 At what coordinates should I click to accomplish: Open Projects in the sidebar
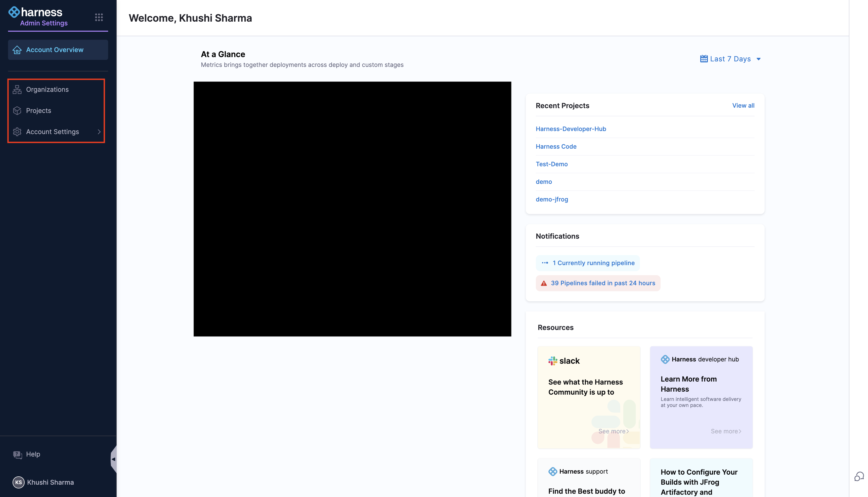38,111
